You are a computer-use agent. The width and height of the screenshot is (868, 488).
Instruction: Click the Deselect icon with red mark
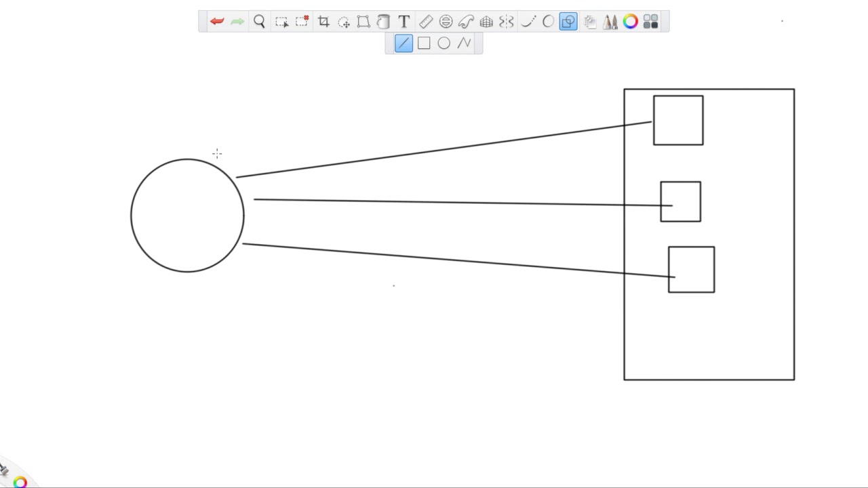302,22
